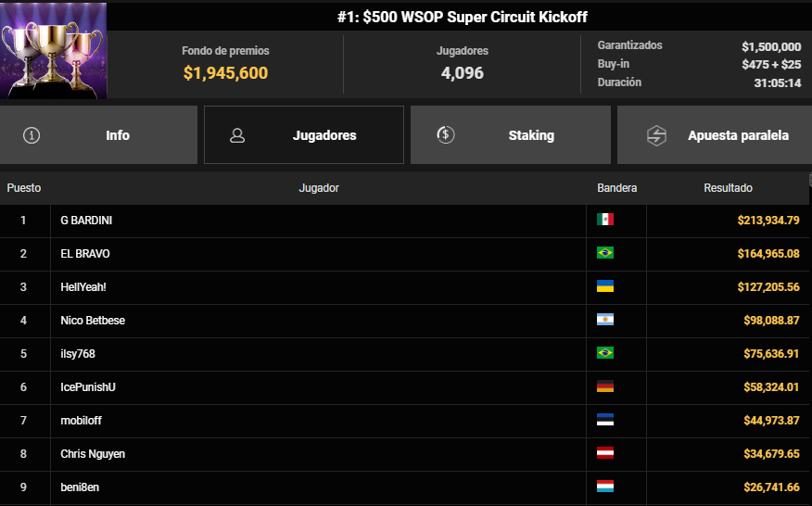Click the Jugadores person icon
This screenshot has height=506, width=812.
237,135
